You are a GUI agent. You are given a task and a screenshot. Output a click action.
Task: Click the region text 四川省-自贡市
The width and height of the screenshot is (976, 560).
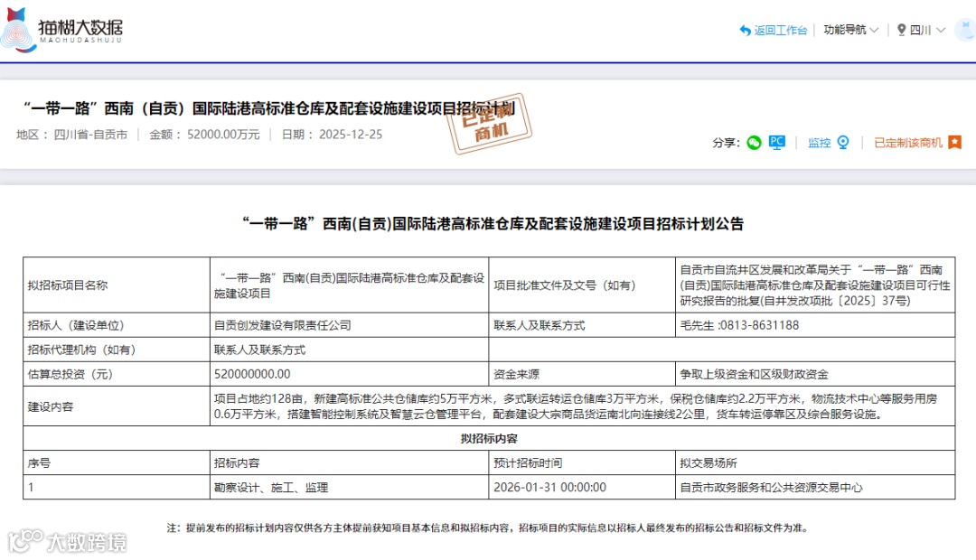90,135
